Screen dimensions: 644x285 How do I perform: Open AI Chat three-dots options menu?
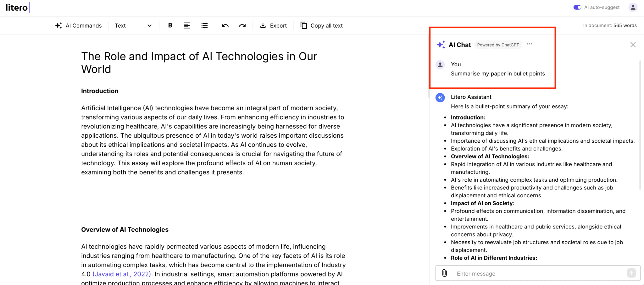[x=530, y=44]
